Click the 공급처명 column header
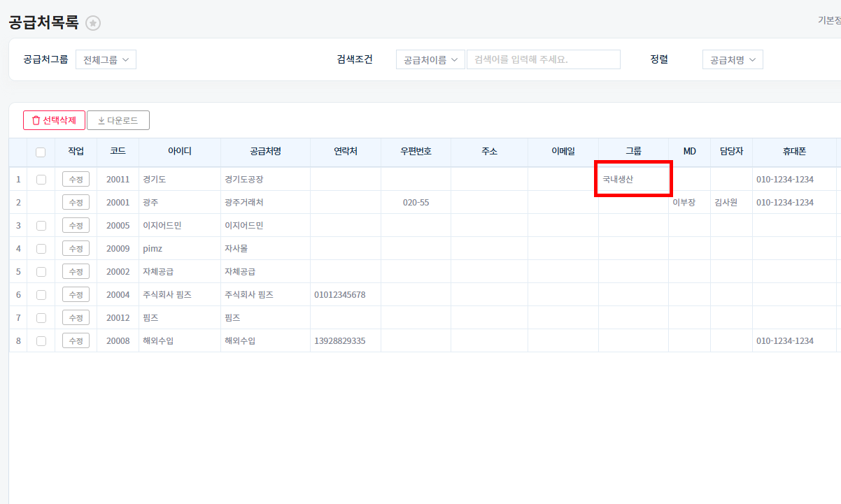This screenshot has width=841, height=504. 265,152
